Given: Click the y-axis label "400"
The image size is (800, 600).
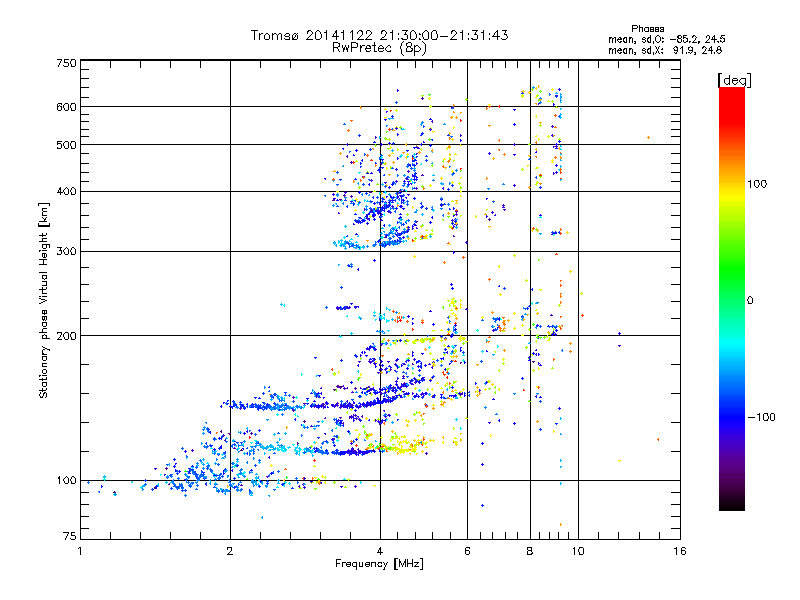Looking at the screenshot, I should (66, 192).
